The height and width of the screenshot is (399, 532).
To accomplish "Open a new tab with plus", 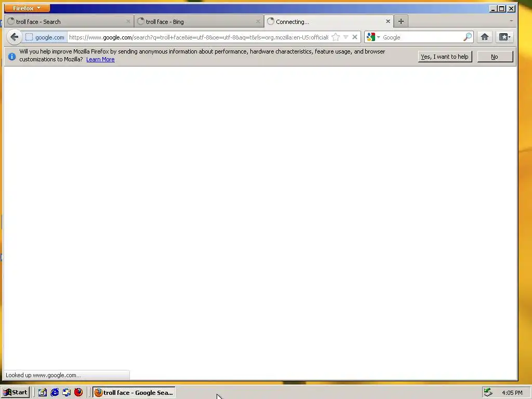I will (x=401, y=21).
